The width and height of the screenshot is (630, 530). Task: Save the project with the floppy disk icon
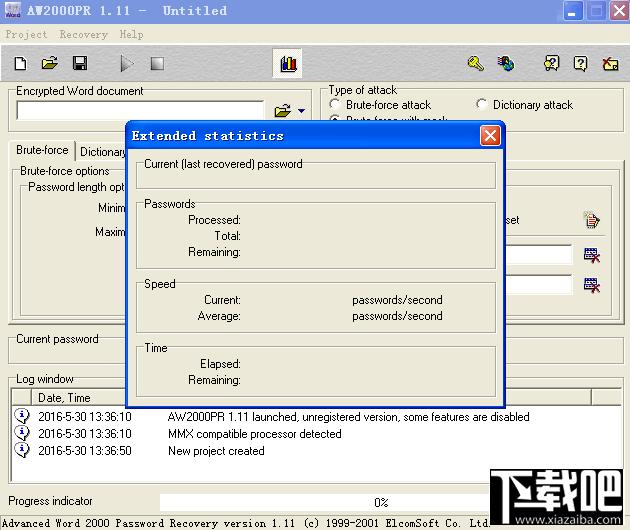pos(80,63)
